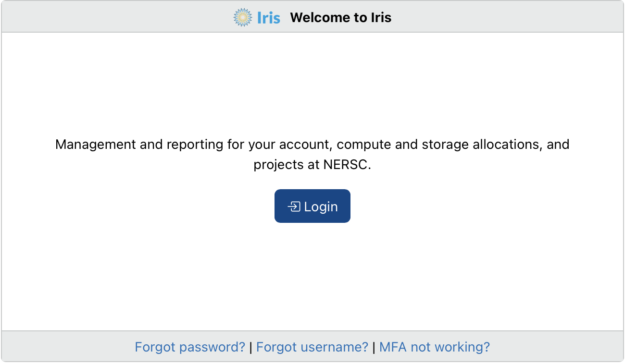Click the "Welcome to Iris" header title
Screen dimensions: 625x364
[x=341, y=17]
